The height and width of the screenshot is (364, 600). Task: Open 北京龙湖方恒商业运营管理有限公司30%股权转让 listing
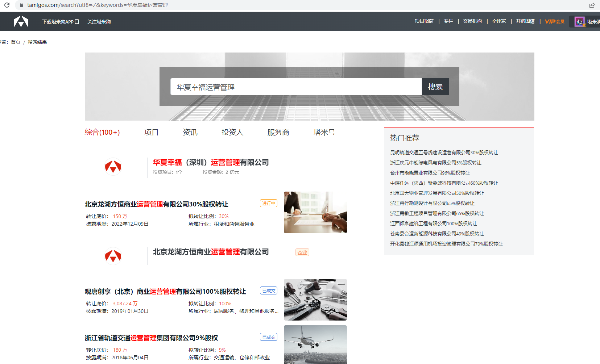click(x=157, y=204)
